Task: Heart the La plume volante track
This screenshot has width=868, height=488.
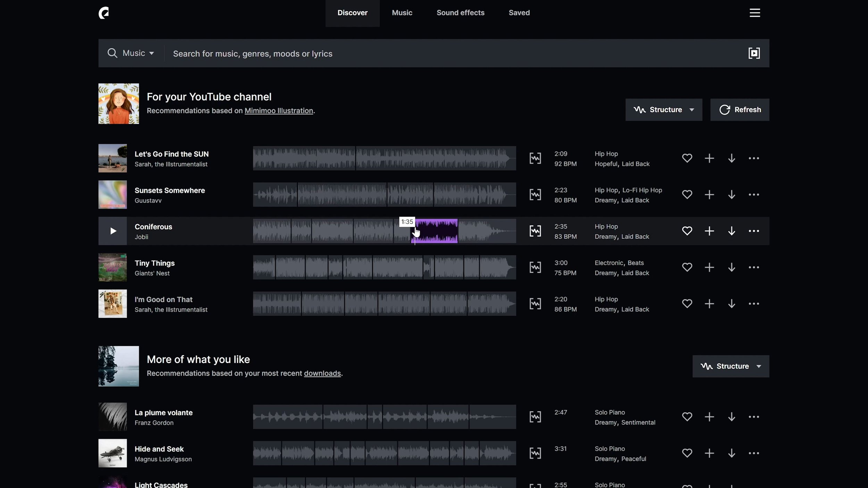Action: pyautogui.click(x=687, y=417)
